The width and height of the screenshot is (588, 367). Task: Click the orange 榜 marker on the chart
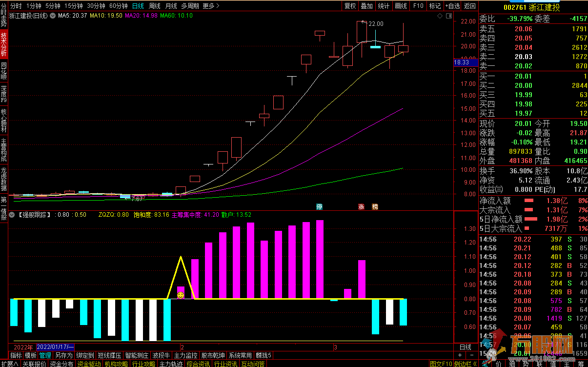(375, 206)
